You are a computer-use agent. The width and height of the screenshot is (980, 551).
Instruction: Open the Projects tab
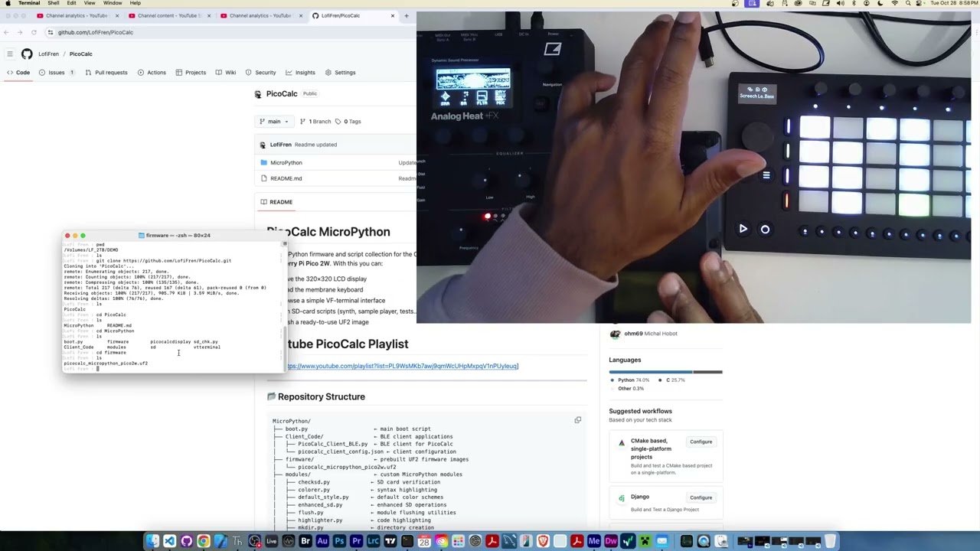click(190, 73)
